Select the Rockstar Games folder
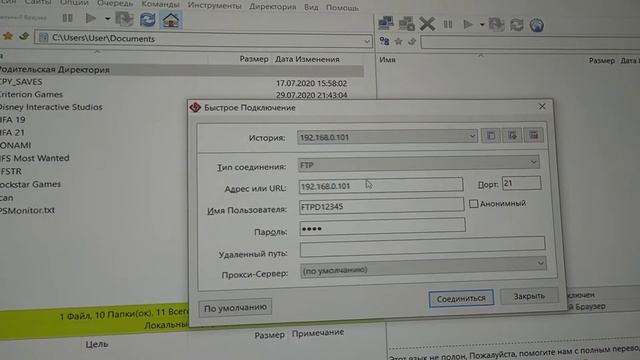Screen dimensions: 640x360 [x=30, y=184]
